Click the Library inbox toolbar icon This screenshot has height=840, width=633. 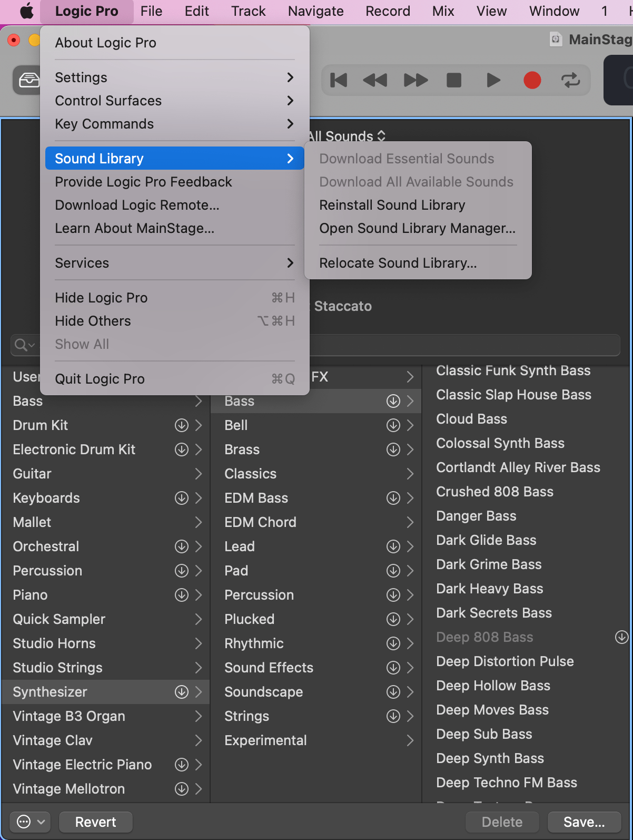[x=29, y=80]
